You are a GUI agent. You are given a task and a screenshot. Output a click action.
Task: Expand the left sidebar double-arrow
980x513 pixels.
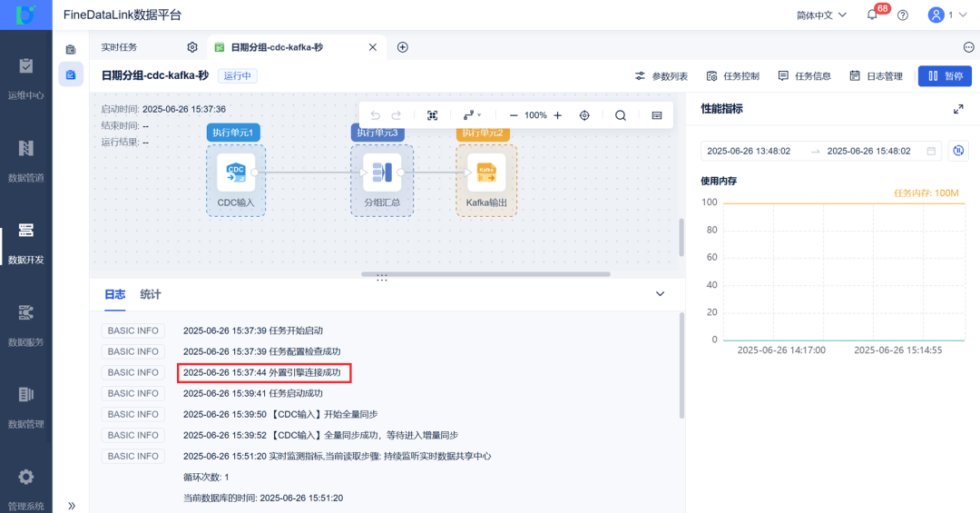coord(72,506)
